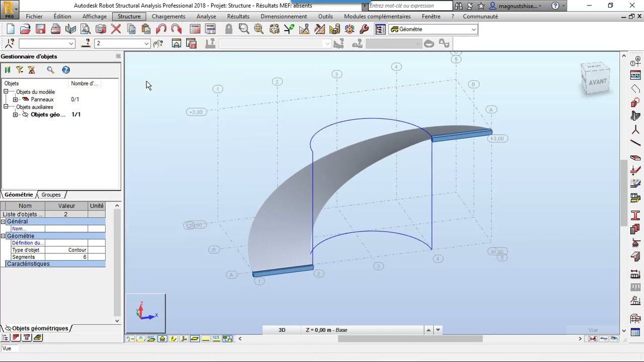Save the project with floppy icon

pyautogui.click(x=40, y=29)
